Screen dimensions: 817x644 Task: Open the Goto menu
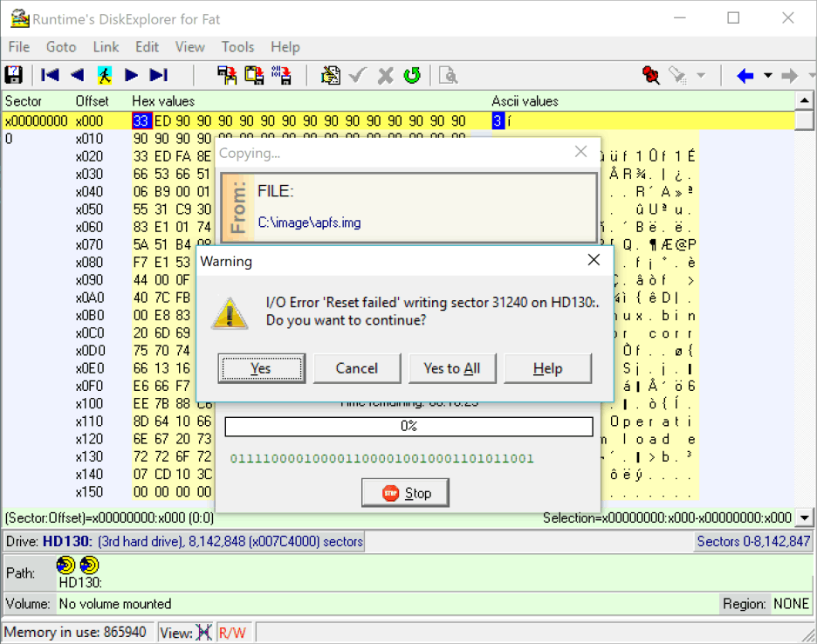click(61, 47)
